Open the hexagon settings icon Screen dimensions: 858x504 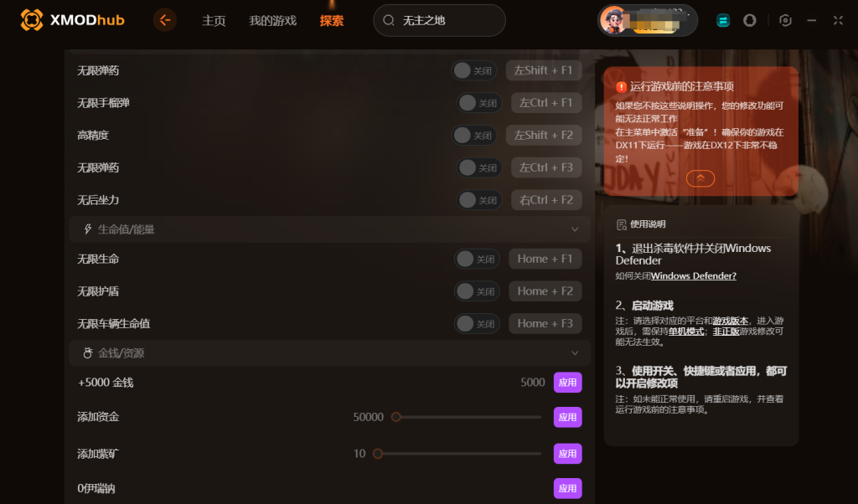785,20
